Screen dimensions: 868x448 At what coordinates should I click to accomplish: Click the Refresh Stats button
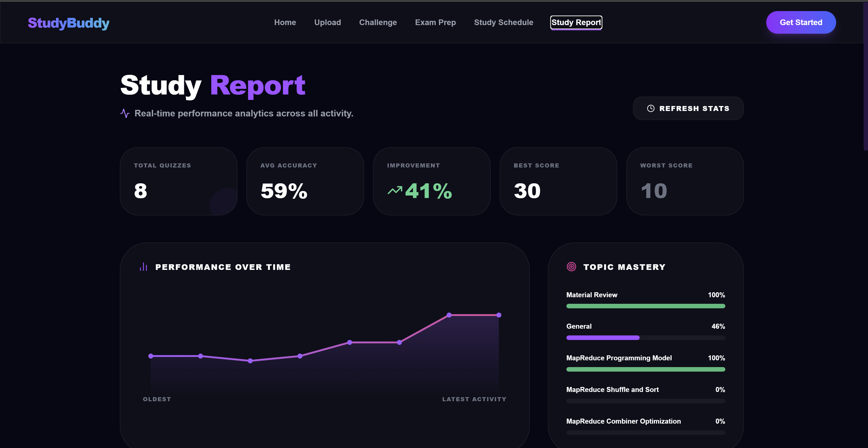(688, 108)
